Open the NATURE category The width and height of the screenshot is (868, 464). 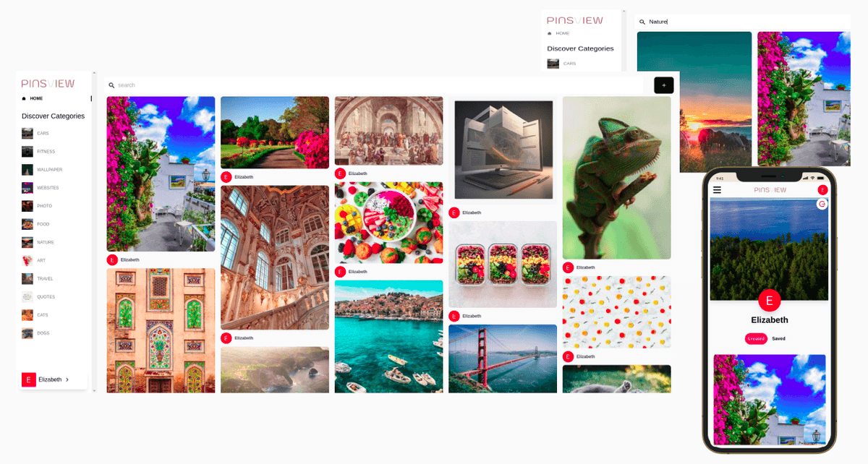[46, 242]
